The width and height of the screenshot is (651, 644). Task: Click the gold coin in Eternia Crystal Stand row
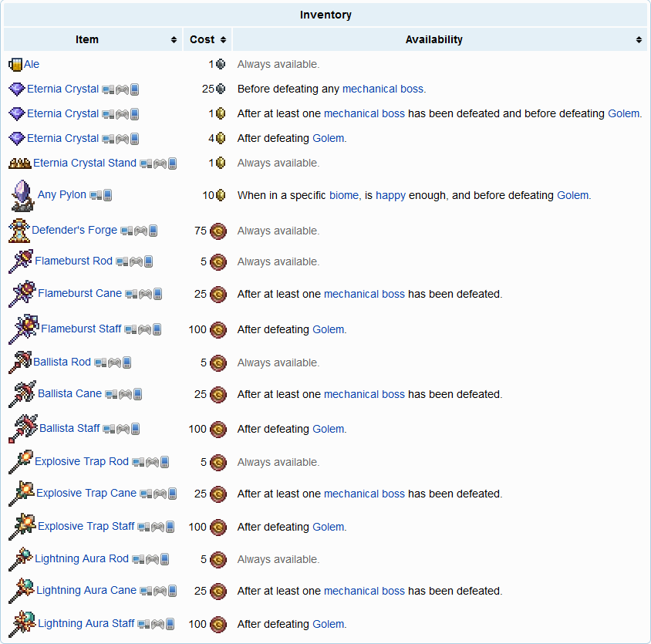(221, 164)
